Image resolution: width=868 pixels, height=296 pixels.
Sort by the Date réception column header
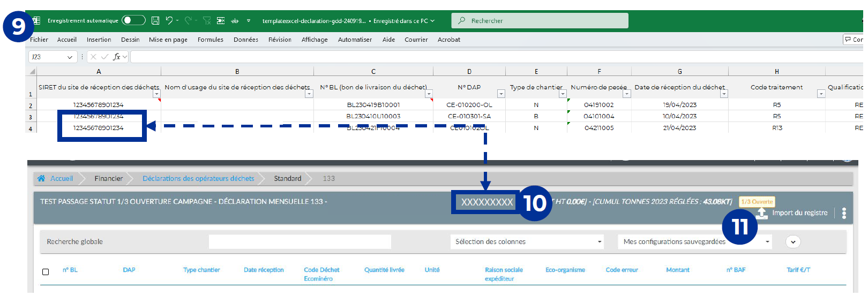pyautogui.click(x=264, y=270)
